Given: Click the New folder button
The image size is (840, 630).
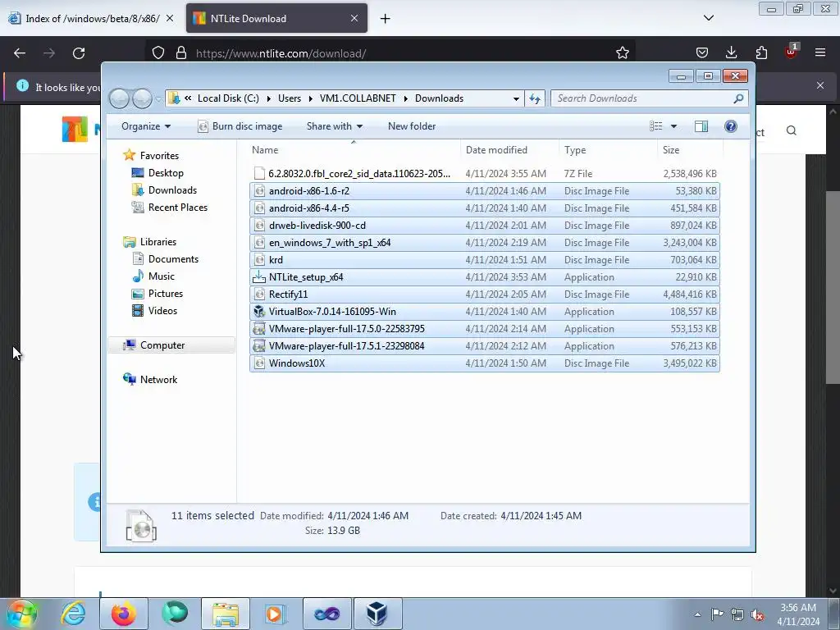Looking at the screenshot, I should click(x=412, y=126).
